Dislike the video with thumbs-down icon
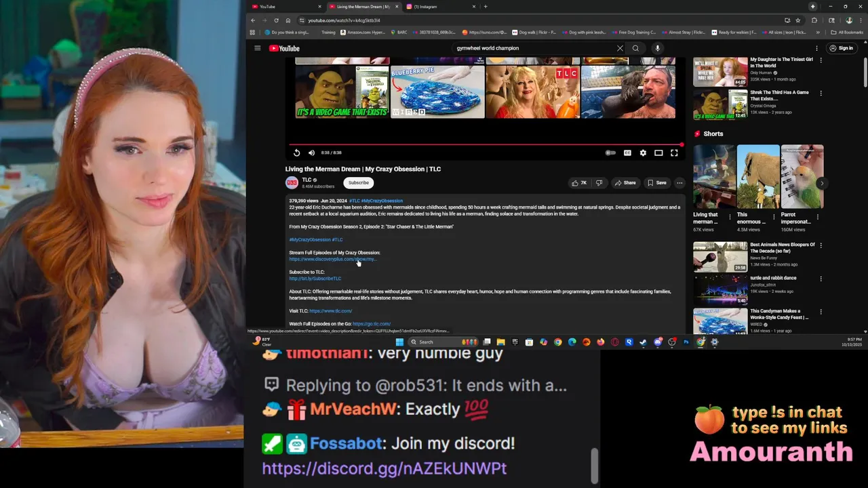Screen dimensions: 868x488 click(x=599, y=182)
